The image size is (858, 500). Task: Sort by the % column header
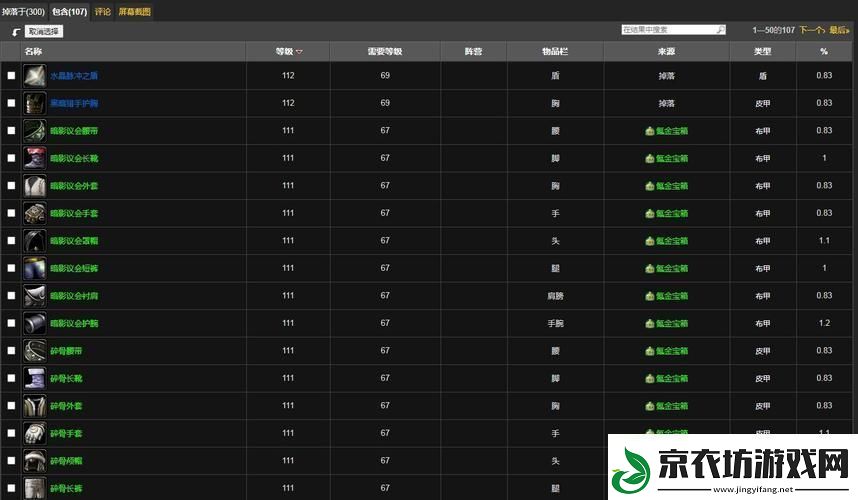824,51
